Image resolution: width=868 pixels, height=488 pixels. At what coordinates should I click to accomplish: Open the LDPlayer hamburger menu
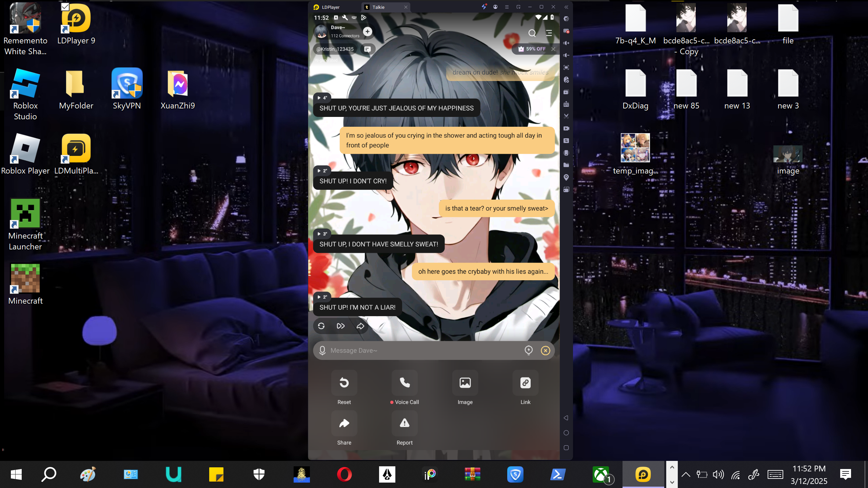point(507,7)
